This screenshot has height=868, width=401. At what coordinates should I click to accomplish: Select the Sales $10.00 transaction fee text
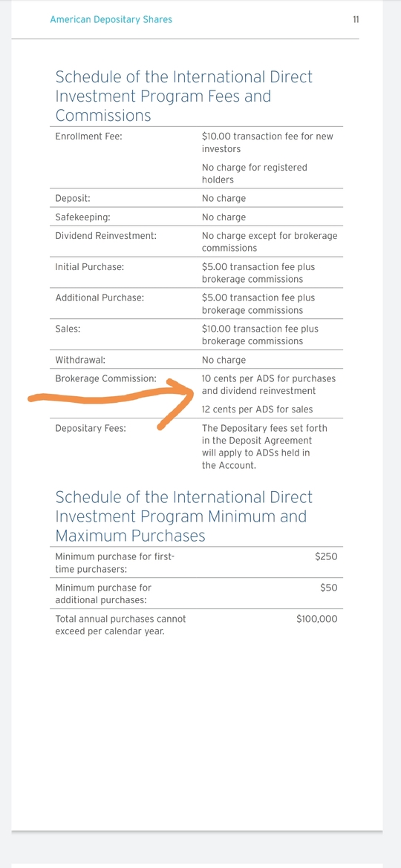click(x=261, y=335)
